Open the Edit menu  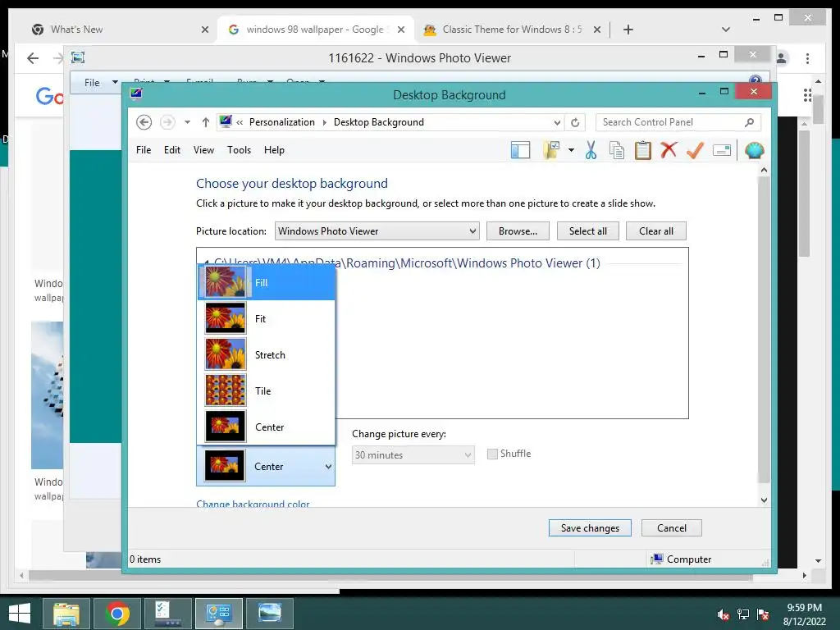coord(172,150)
